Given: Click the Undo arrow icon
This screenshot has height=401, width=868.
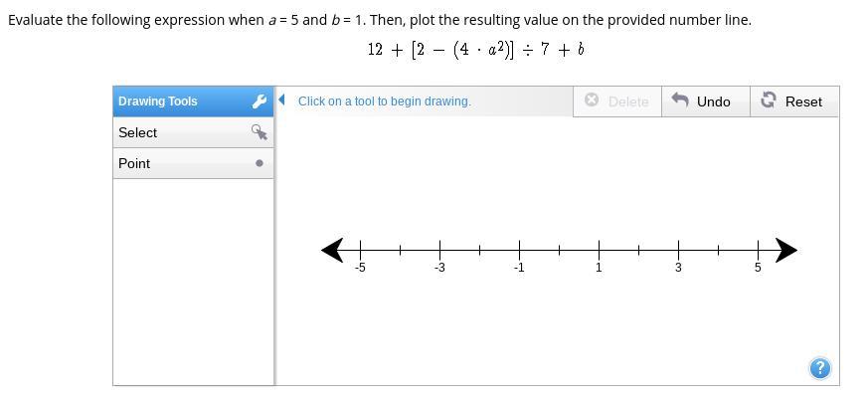Looking at the screenshot, I should point(681,100).
